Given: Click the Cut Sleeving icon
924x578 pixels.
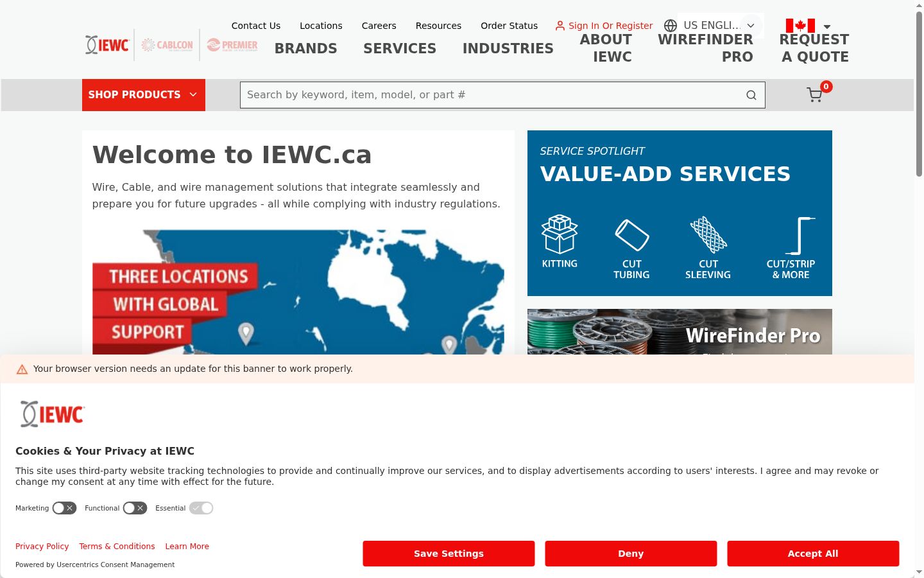Looking at the screenshot, I should (708, 234).
